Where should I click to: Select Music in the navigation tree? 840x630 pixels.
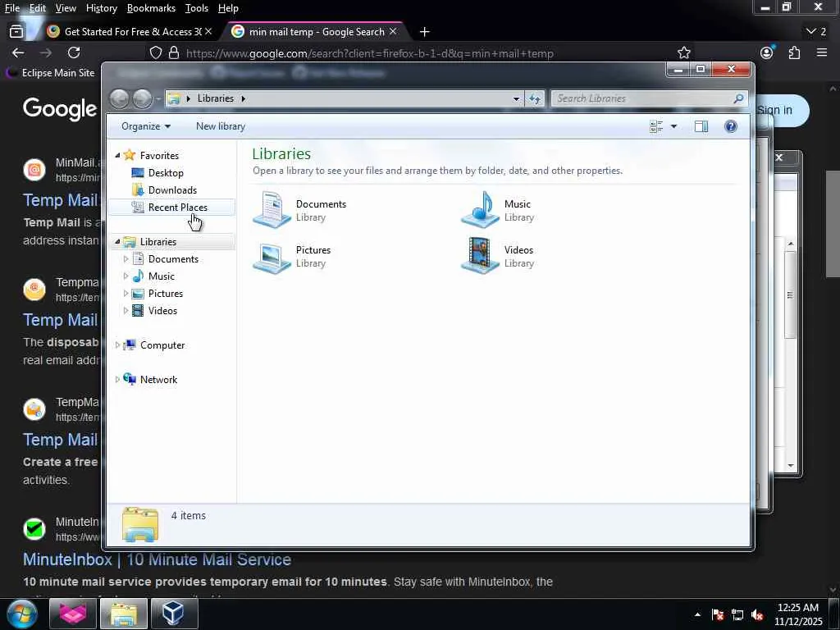[162, 276]
